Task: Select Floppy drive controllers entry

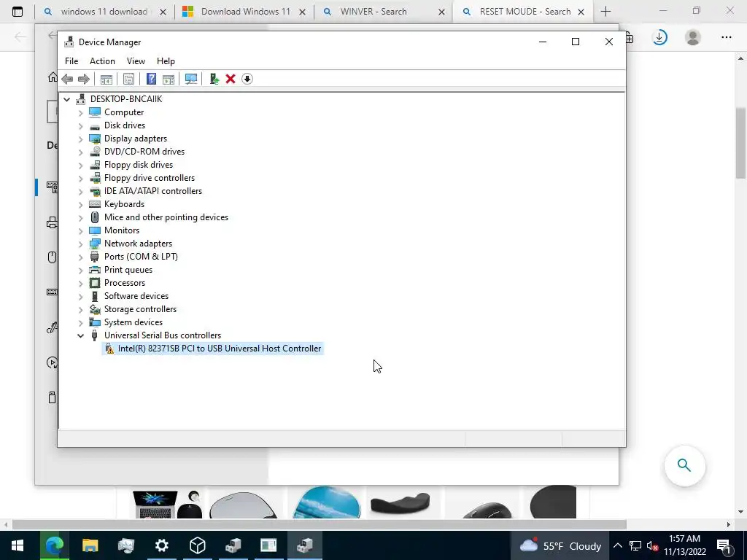Action: tap(150, 178)
